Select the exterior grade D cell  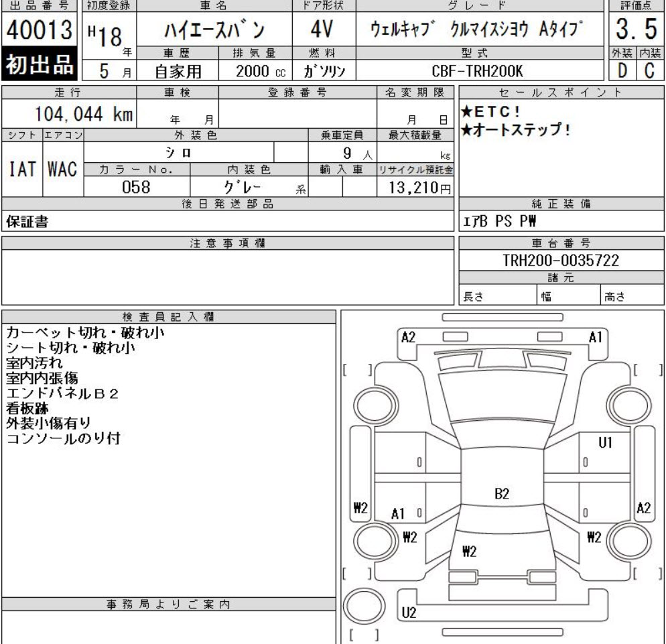coord(620,69)
